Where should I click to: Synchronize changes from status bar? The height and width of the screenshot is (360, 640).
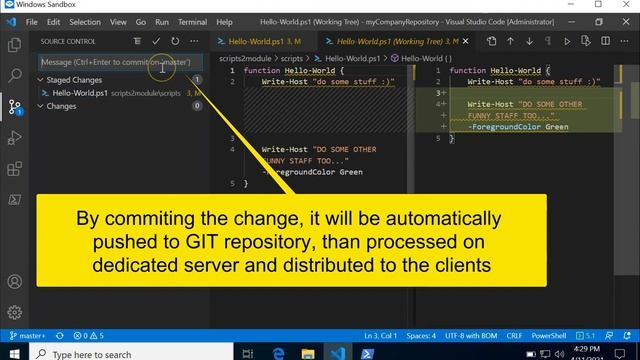[x=60, y=336]
